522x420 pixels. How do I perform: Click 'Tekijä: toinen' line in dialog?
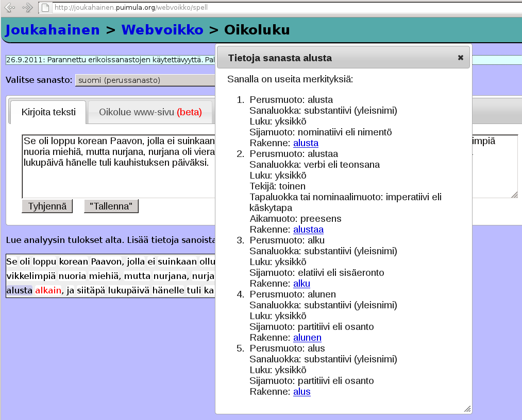coord(277,186)
